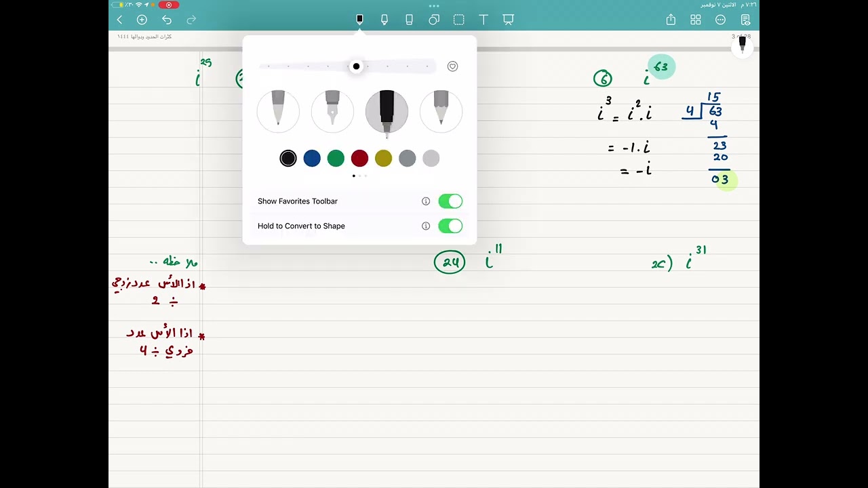Screen dimensions: 868x488
Task: Pick the black color swatch
Action: click(288, 159)
